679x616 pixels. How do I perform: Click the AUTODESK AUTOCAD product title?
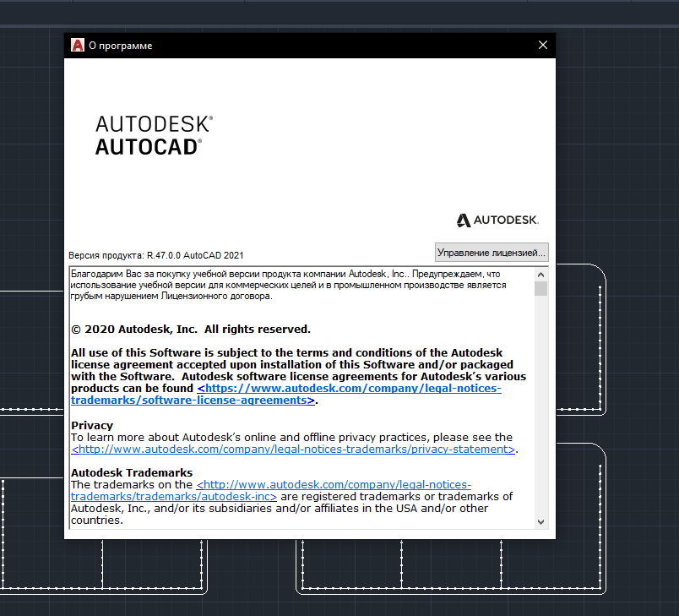pyautogui.click(x=155, y=135)
